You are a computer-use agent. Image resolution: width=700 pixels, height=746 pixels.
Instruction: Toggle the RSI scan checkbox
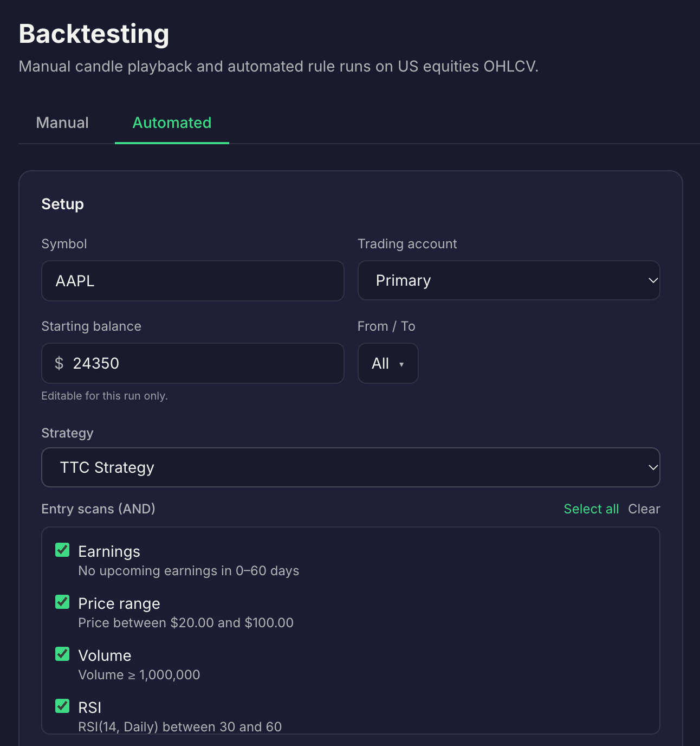(x=62, y=706)
